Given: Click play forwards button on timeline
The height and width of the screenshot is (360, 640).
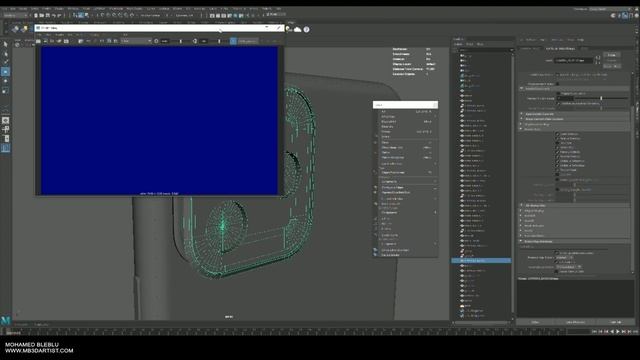Looking at the screenshot, I should click(618, 332).
